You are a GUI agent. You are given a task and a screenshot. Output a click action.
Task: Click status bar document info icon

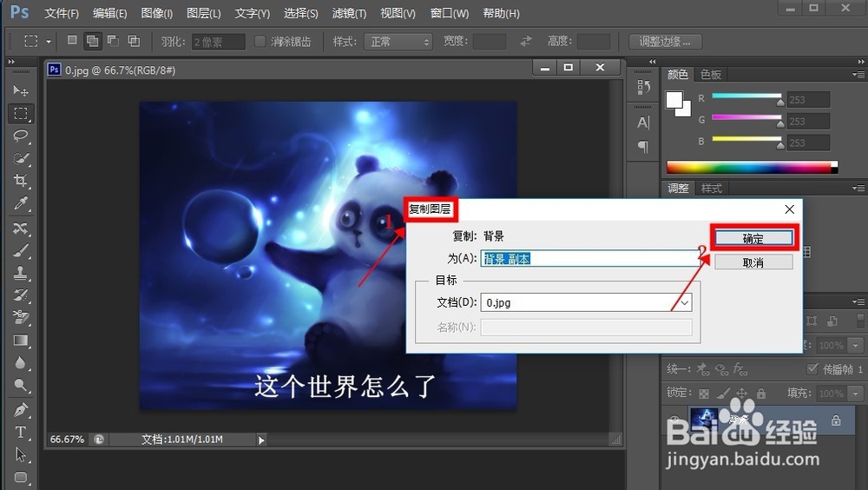click(99, 440)
